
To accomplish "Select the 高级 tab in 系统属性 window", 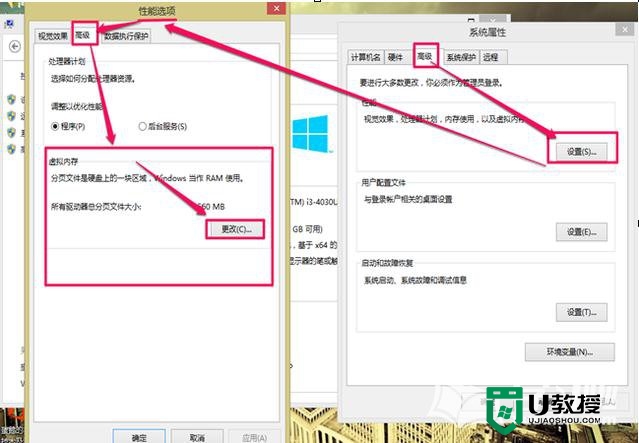I will click(x=425, y=57).
